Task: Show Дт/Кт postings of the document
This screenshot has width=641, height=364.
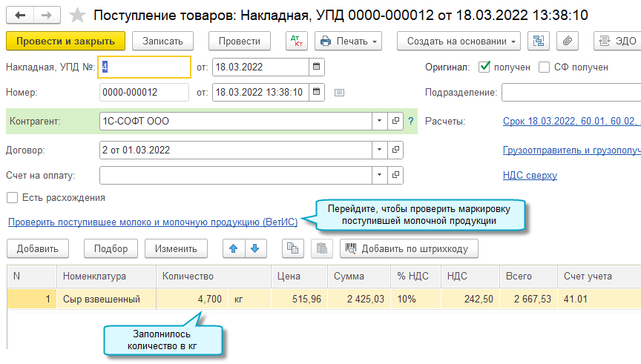Action: 296,41
